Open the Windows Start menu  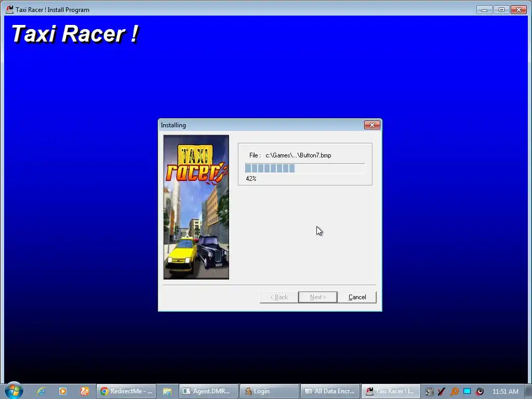(x=14, y=391)
